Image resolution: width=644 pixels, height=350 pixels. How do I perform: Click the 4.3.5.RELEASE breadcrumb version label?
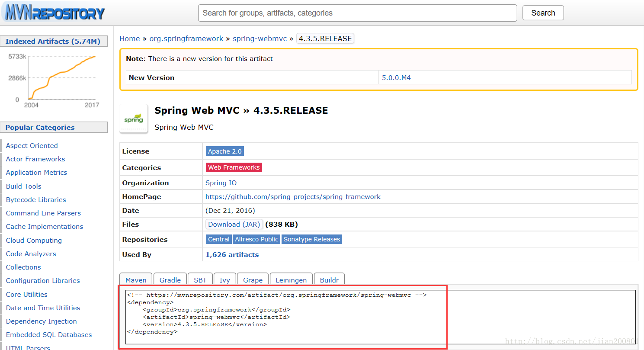[x=325, y=39]
